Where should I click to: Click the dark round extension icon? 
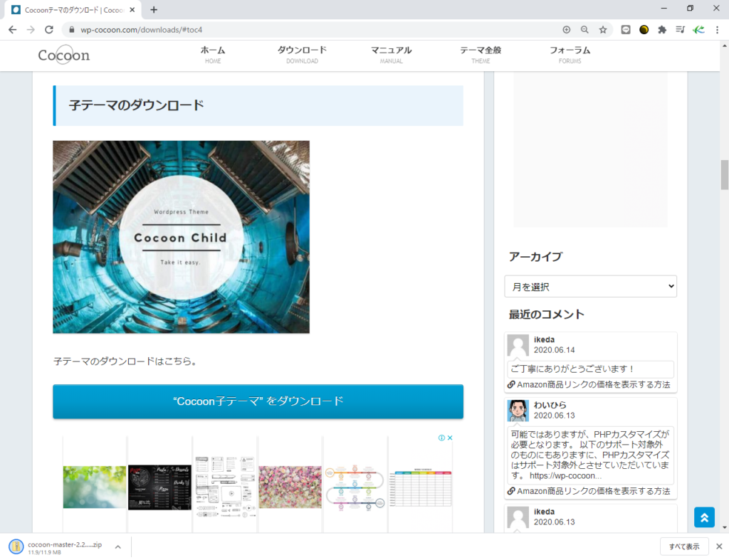click(644, 30)
